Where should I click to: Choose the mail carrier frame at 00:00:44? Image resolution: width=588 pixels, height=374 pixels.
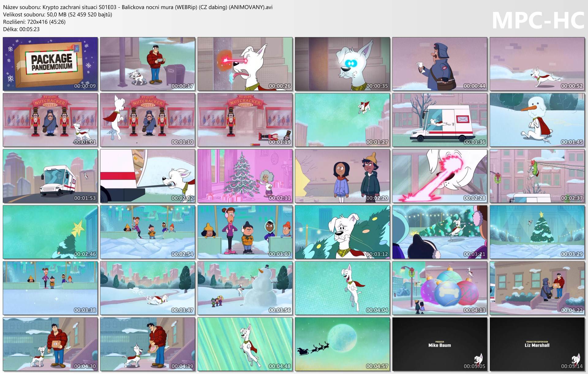(440, 64)
